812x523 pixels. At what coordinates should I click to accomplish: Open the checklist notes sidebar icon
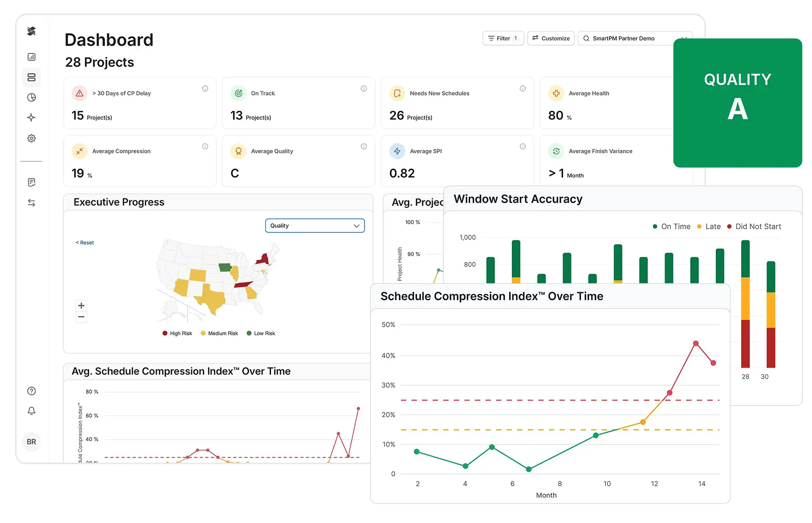click(31, 182)
